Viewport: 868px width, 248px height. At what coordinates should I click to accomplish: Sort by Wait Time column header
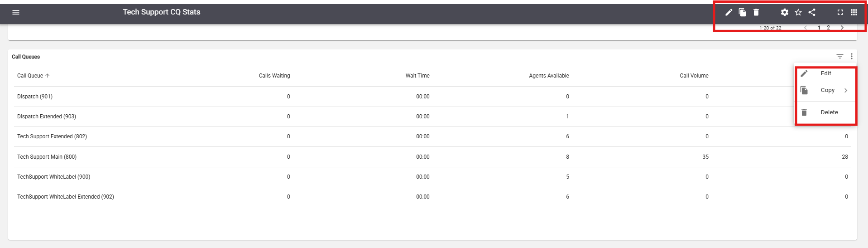[x=417, y=76]
